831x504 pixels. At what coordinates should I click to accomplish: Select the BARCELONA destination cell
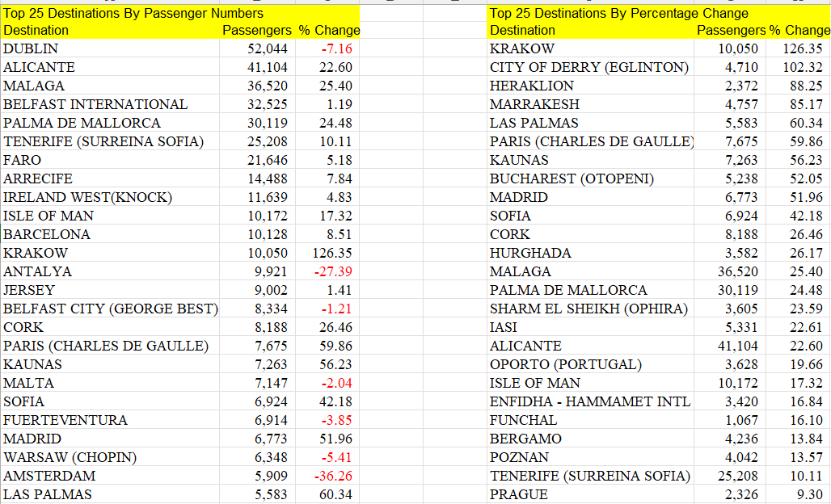(110, 234)
